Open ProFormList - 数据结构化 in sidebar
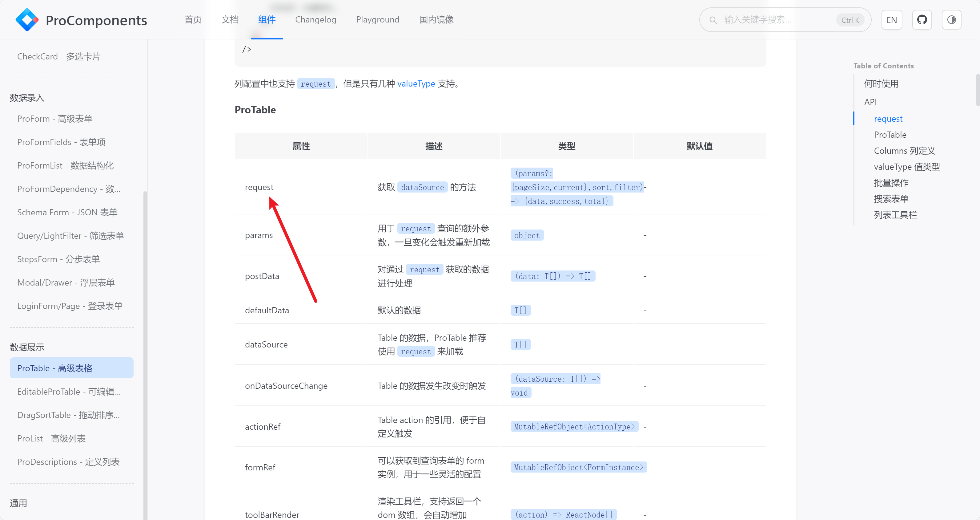Image resolution: width=980 pixels, height=520 pixels. [x=71, y=166]
